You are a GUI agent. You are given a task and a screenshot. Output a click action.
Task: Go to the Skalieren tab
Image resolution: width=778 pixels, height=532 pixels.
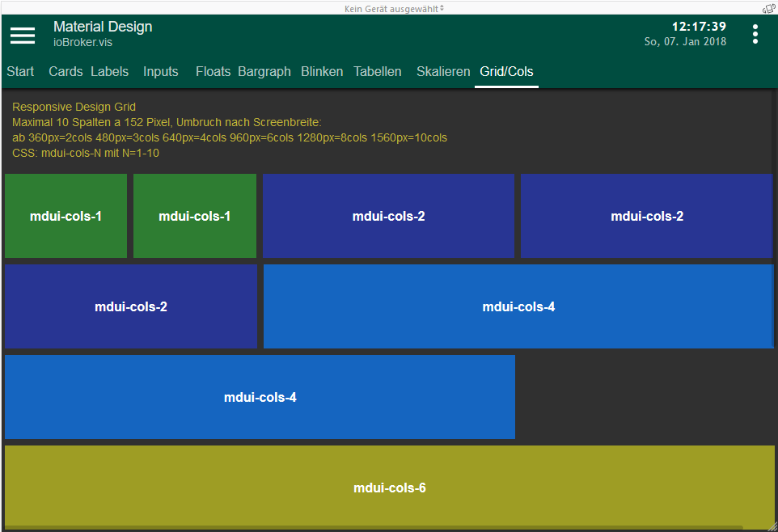[x=443, y=72]
